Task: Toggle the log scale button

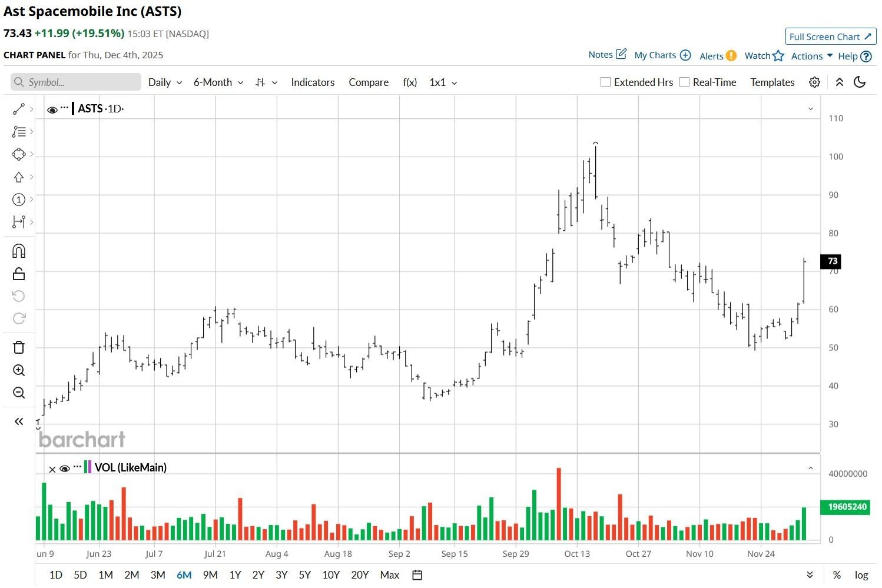Action: (861, 575)
